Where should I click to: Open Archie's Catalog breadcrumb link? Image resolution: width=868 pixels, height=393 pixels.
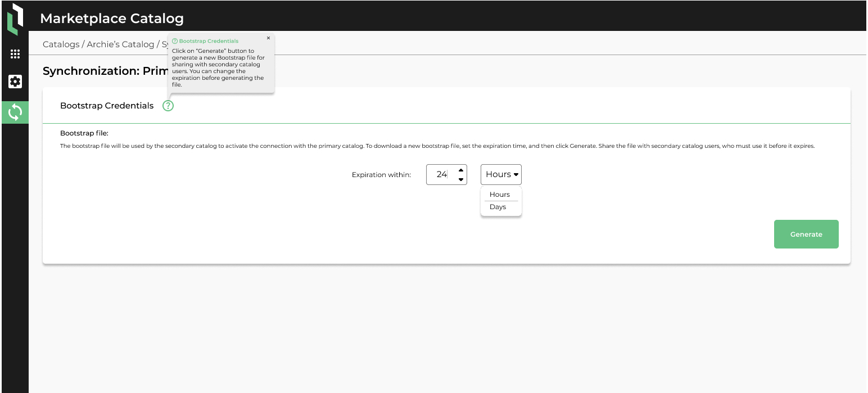point(120,44)
